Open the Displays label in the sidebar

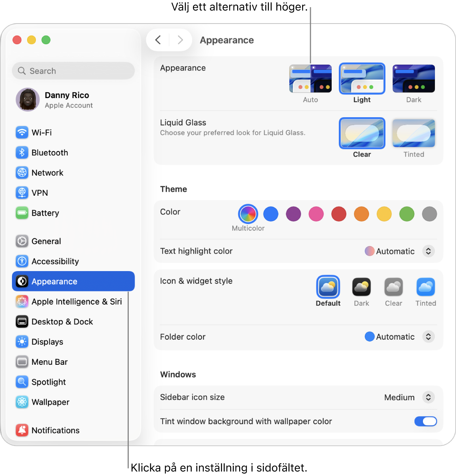47,342
